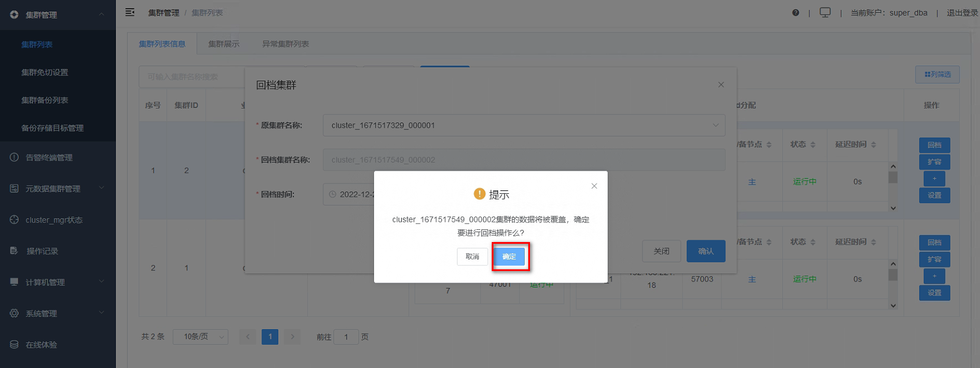The width and height of the screenshot is (980, 368).
Task: Click the 前往 page number input field
Action: tap(346, 337)
